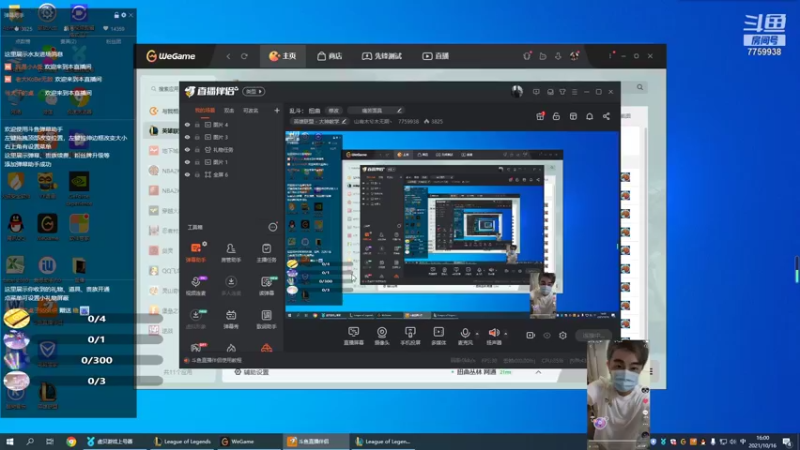
Task: Open Chrome from the taskbar
Action: tap(71, 441)
